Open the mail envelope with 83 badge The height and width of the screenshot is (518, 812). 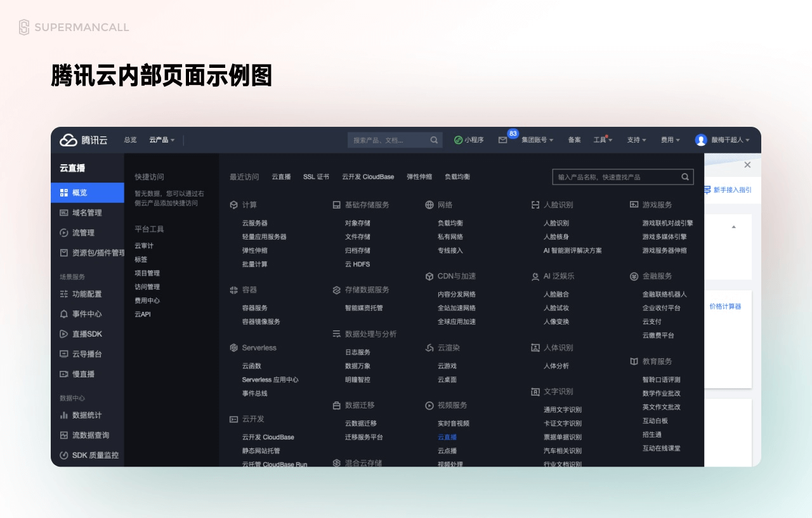coord(503,140)
